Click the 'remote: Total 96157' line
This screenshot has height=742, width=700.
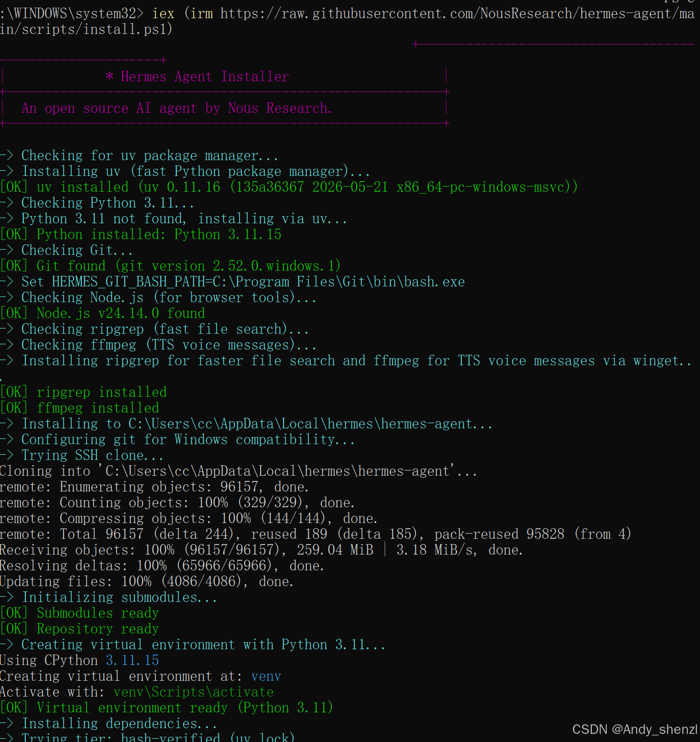pyautogui.click(x=316, y=534)
